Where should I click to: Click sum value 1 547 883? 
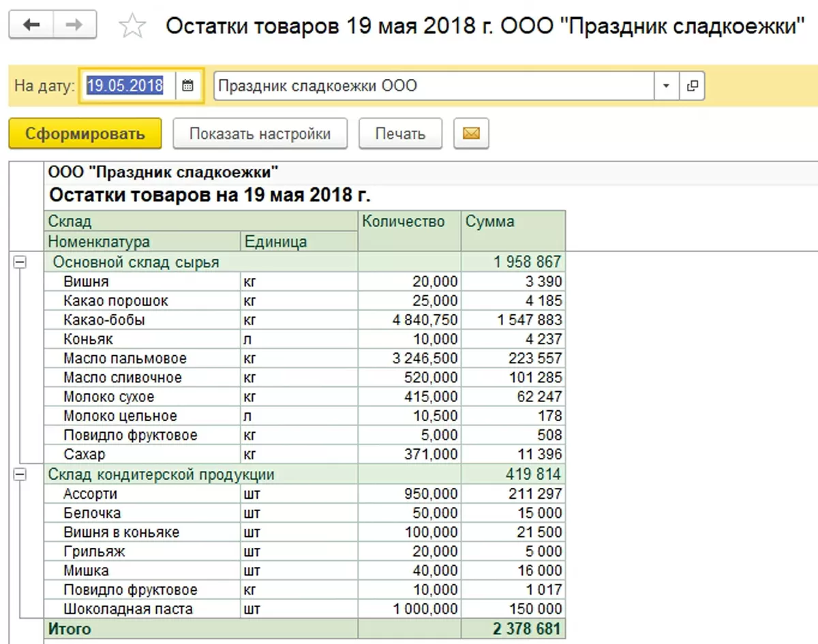(530, 320)
